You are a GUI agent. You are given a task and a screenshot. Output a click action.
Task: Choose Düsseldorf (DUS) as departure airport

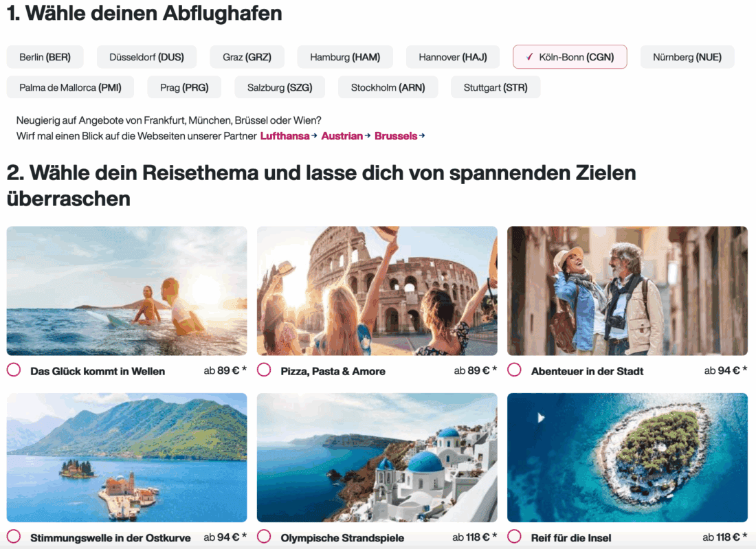(146, 57)
